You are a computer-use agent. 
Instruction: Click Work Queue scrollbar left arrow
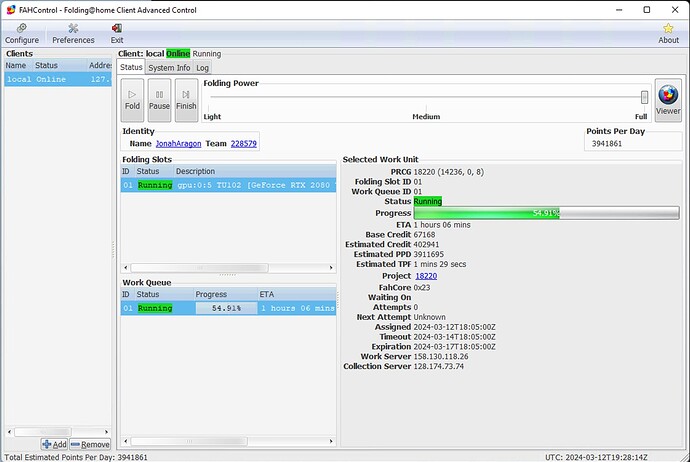click(126, 441)
